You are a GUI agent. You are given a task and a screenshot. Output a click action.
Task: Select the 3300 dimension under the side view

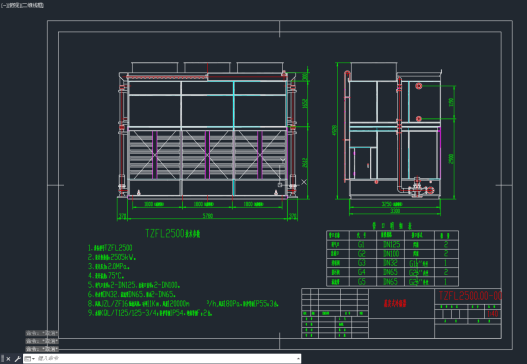[395, 211]
